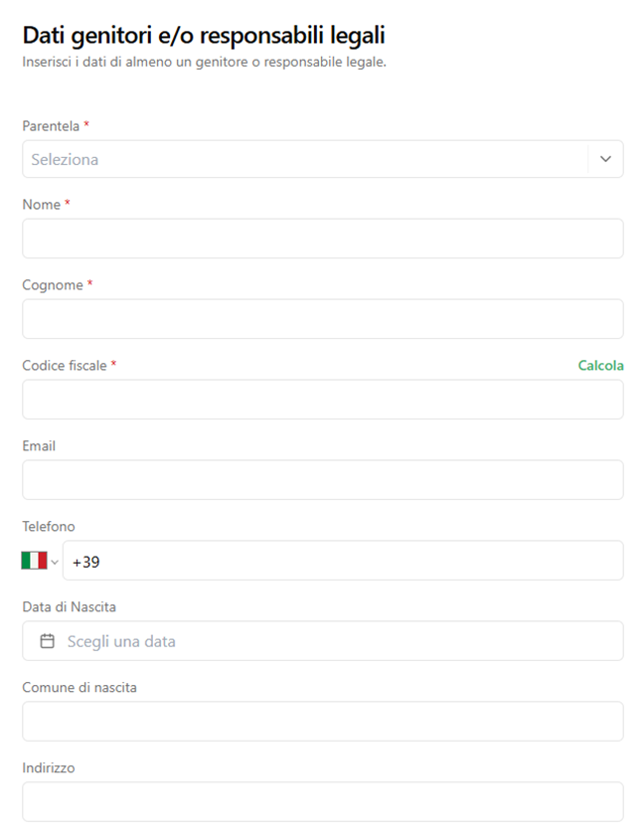The height and width of the screenshot is (840, 644).
Task: Focus the Nome text field
Action: (322, 239)
